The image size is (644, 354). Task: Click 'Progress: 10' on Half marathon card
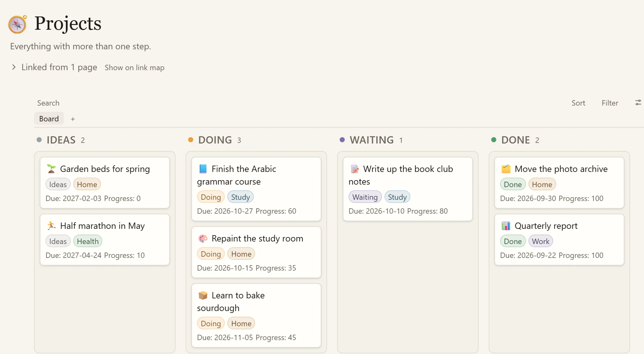(124, 255)
